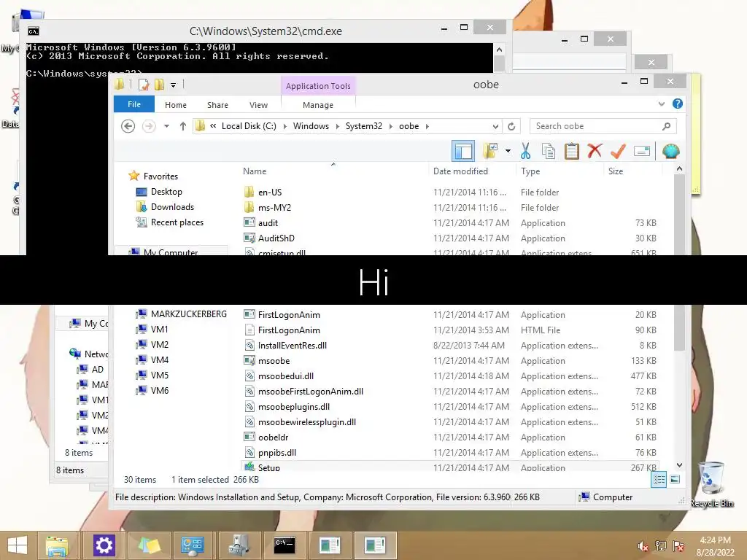
Task: Go back with the Back arrow button
Action: (128, 126)
